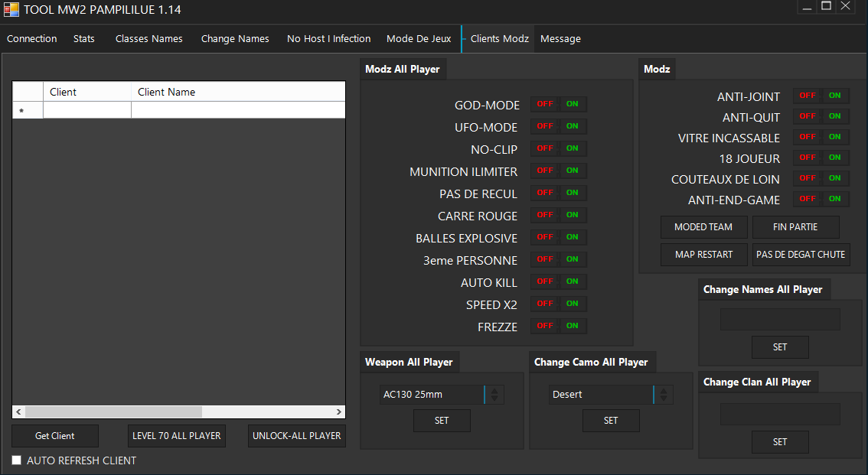Check AUTO REFRESH CLIENT box

(x=17, y=460)
